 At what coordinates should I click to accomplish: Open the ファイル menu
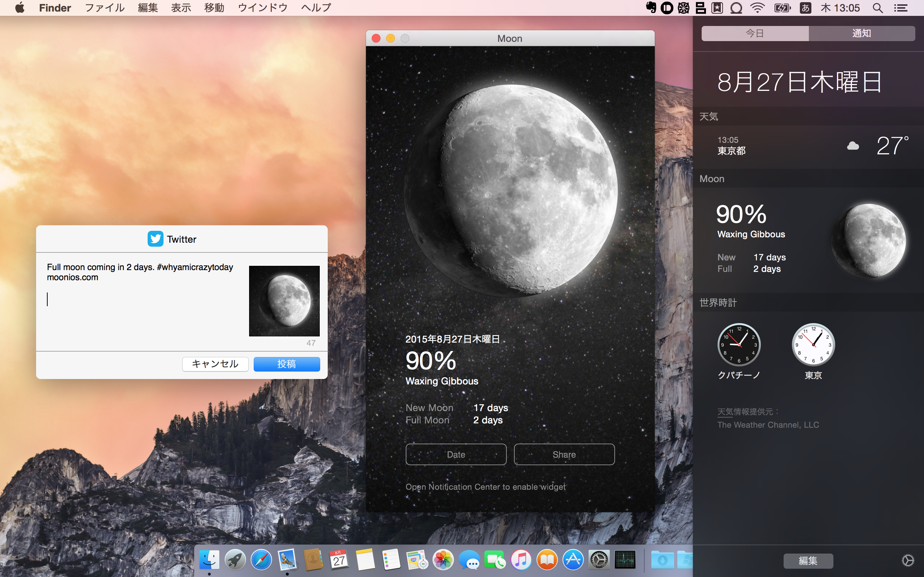(x=104, y=8)
